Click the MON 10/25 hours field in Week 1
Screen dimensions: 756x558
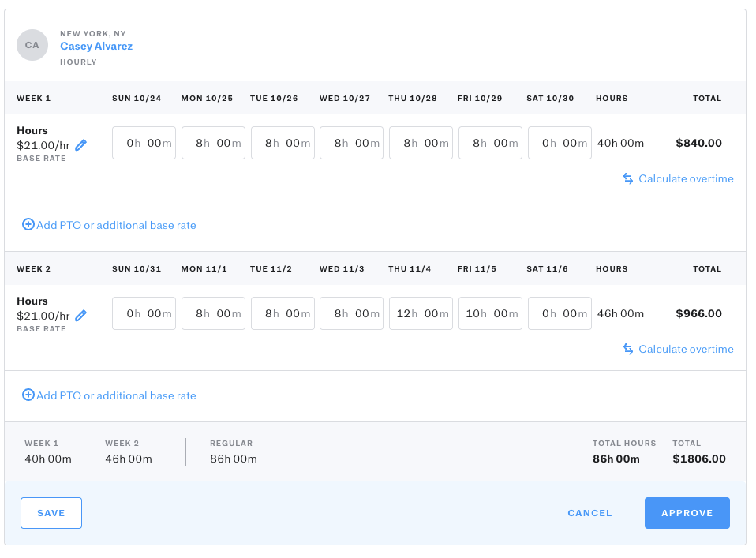click(213, 142)
